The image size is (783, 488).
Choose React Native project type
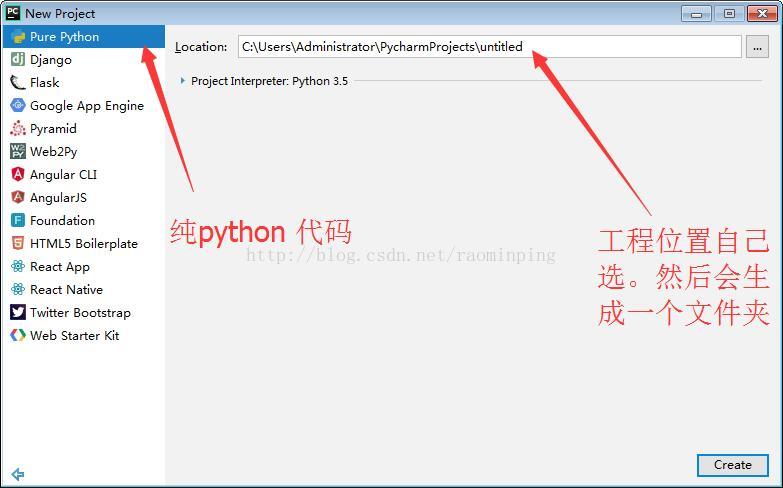pos(83,289)
